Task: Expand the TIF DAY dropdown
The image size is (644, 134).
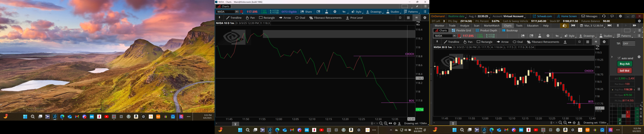Action: [x=628, y=43]
